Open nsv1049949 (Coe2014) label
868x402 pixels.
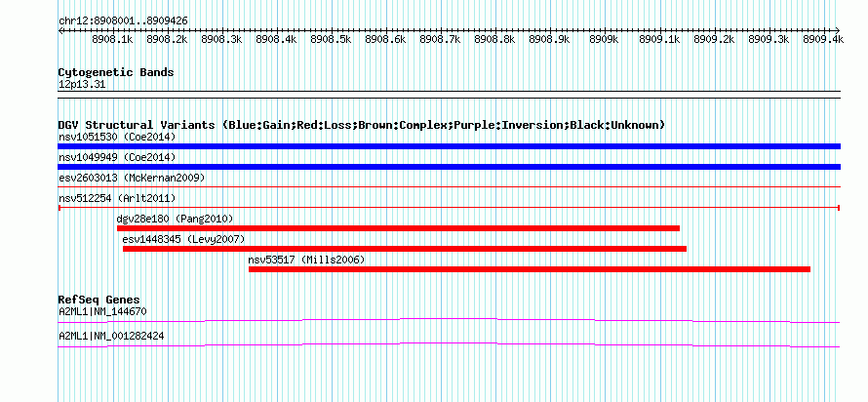click(117, 157)
